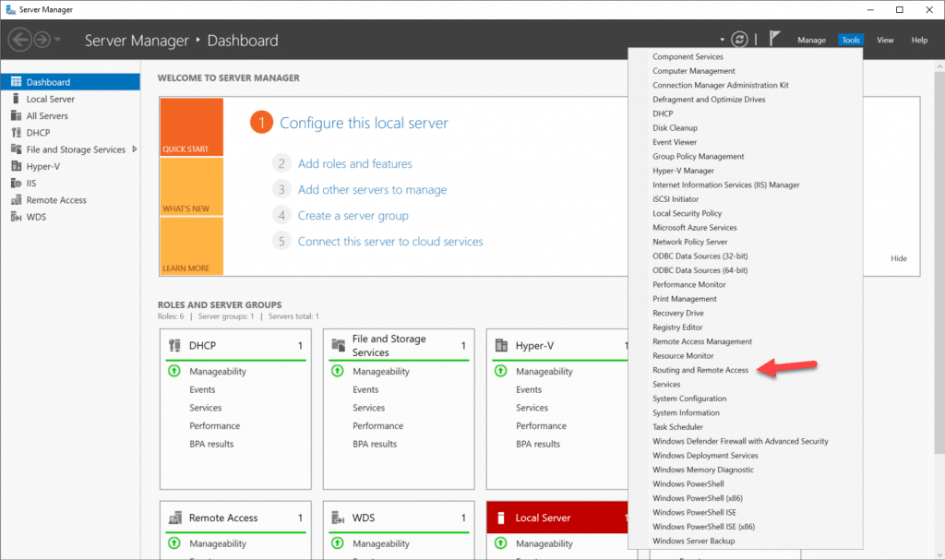Click the refresh icon in the toolbar
The image size is (945, 560).
(x=738, y=39)
